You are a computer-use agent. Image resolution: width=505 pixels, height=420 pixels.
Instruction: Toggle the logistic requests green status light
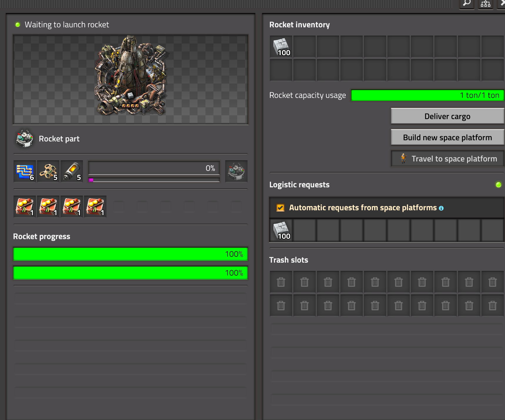[499, 185]
